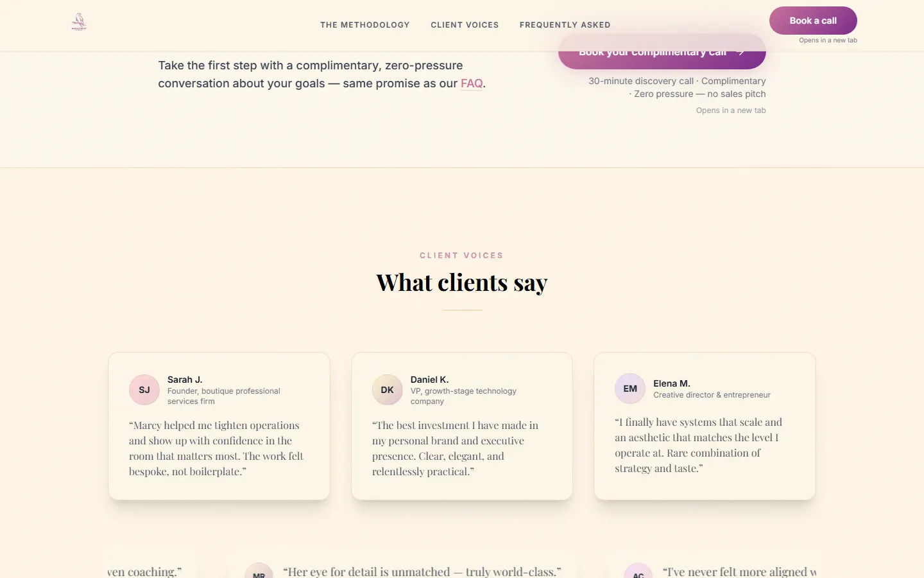The width and height of the screenshot is (924, 578).
Task: Click Daniel K.'s testimonial quote
Action: pos(456,448)
